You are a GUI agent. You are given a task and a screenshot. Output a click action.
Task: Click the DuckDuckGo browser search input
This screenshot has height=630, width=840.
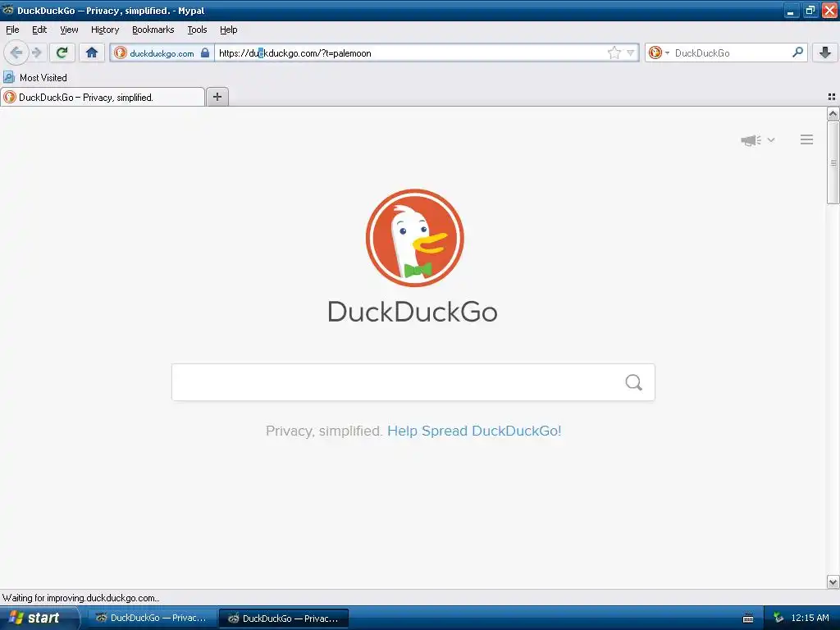point(731,53)
